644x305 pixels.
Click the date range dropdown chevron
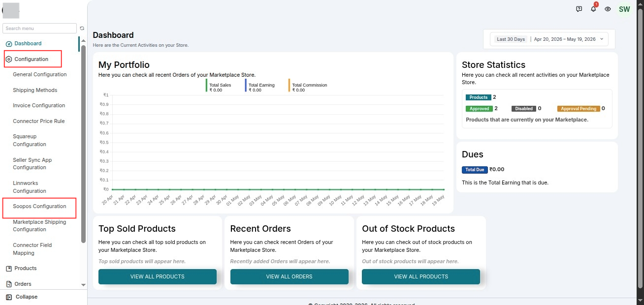(x=602, y=39)
